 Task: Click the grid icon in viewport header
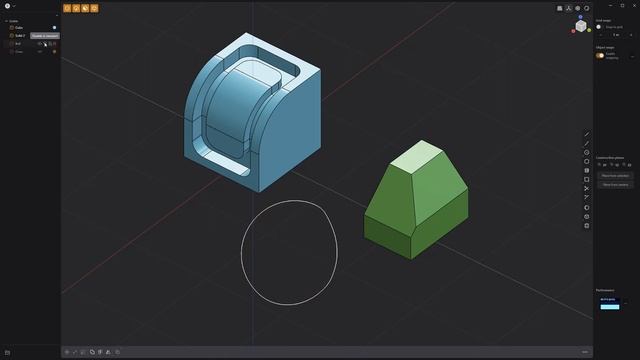point(560,8)
